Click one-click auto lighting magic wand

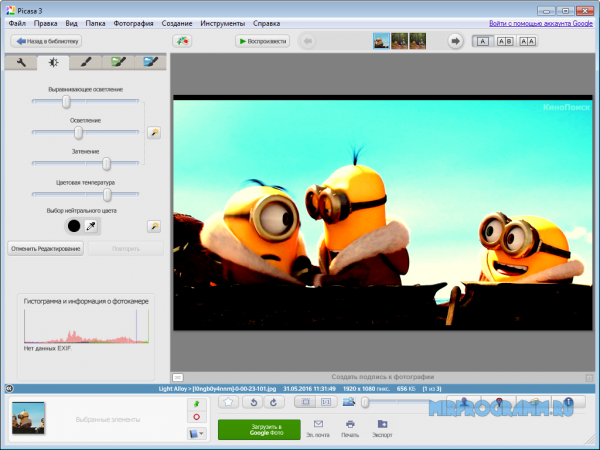pos(154,132)
